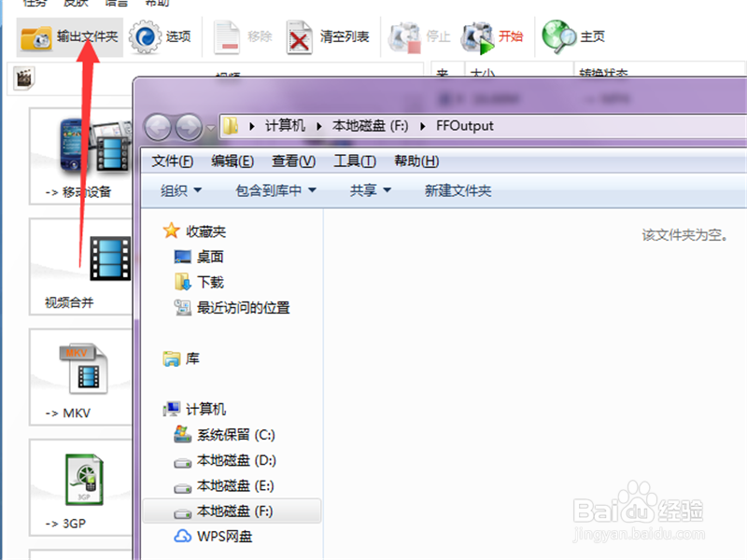The width and height of the screenshot is (747, 560).
Task: Select 计算机 in the navigation pane
Action: point(194,409)
